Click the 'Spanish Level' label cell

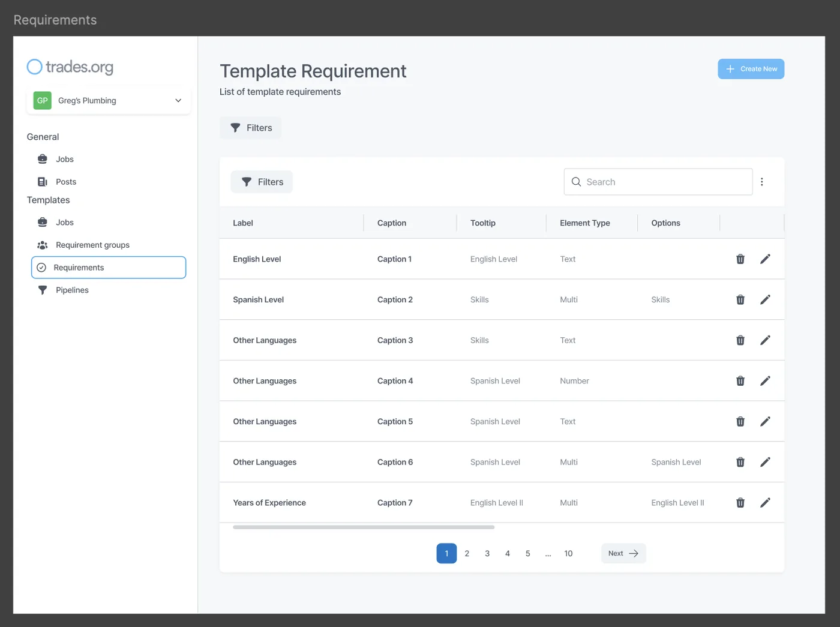pyautogui.click(x=259, y=300)
